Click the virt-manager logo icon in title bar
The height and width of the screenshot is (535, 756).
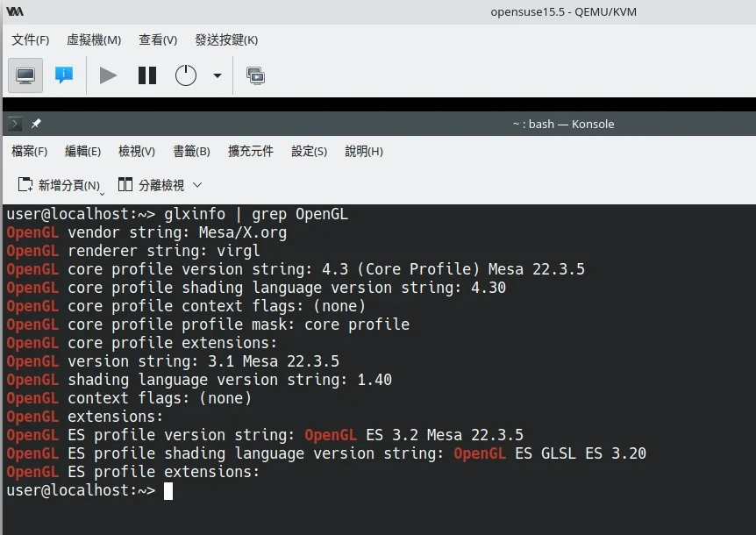15,11
